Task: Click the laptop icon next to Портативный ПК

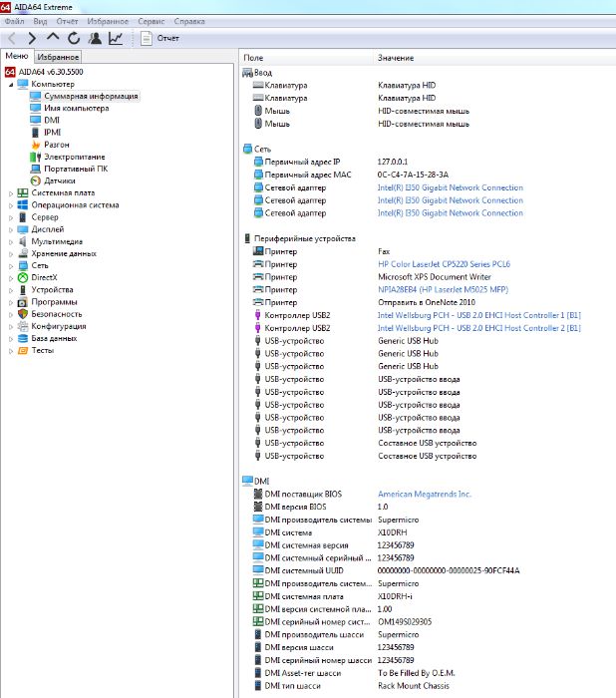Action: 36,169
